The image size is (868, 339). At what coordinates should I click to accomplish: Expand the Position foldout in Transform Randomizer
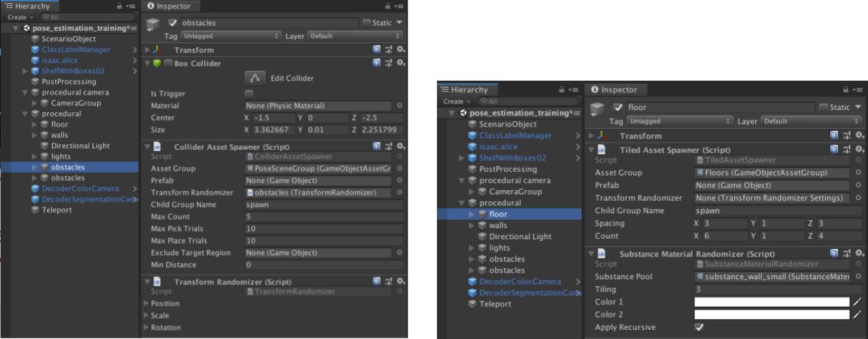147,304
